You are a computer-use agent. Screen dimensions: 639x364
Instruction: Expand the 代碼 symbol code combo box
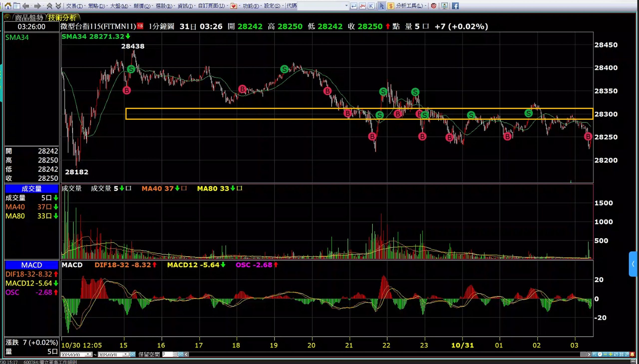point(346,6)
